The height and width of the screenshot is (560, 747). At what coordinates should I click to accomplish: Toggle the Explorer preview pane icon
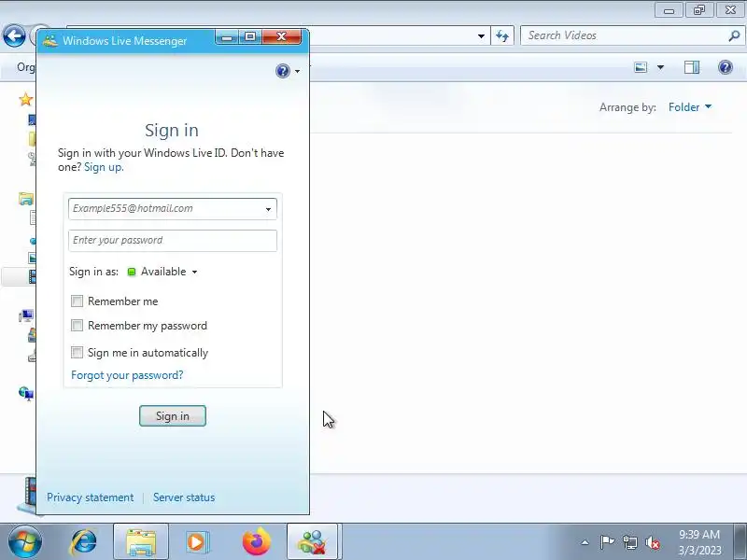692,67
